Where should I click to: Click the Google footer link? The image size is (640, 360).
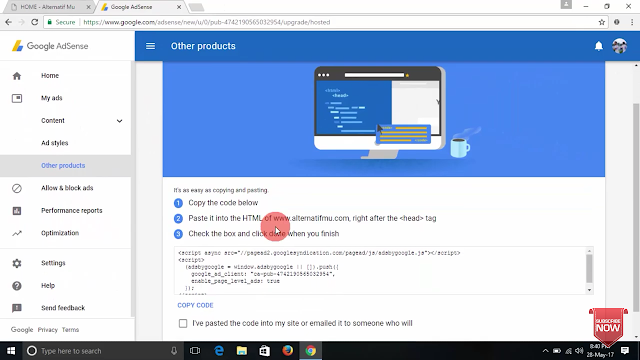pyautogui.click(x=22, y=330)
